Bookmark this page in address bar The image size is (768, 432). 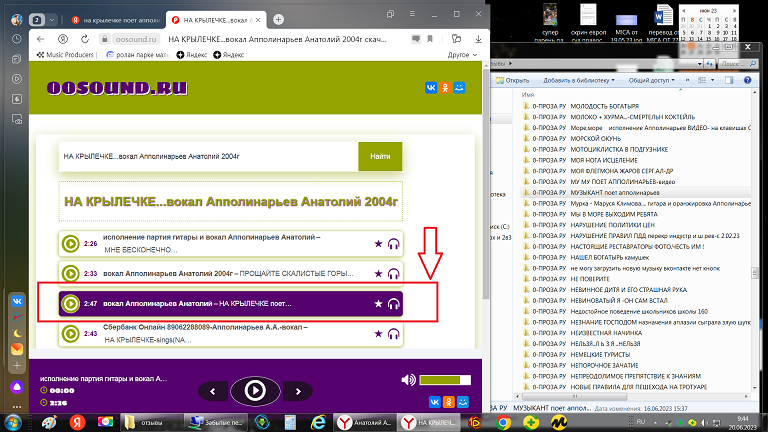(x=430, y=39)
